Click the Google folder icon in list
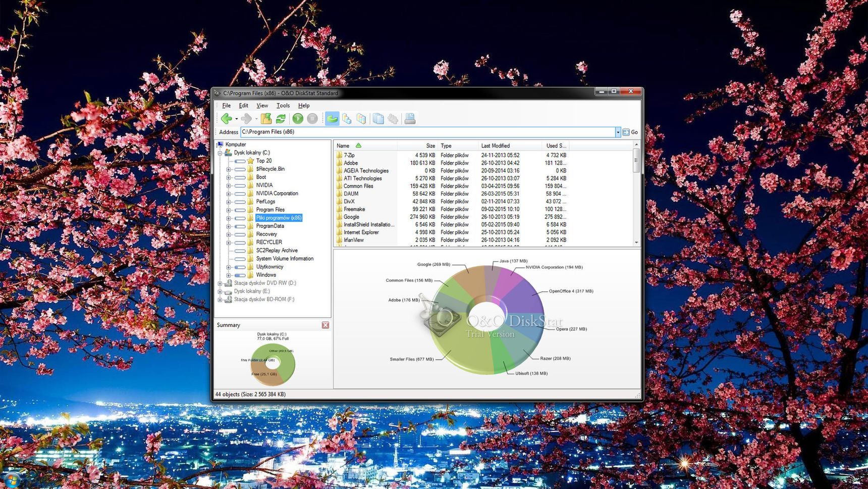 click(x=339, y=217)
